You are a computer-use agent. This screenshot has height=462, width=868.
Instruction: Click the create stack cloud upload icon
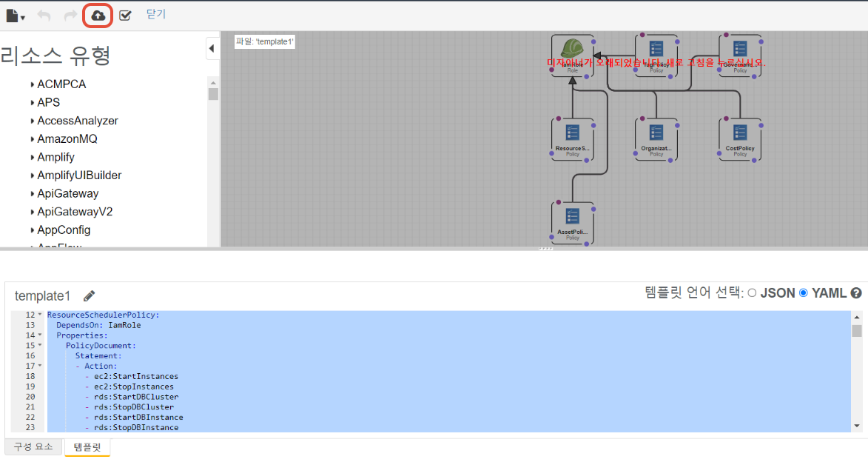98,16
